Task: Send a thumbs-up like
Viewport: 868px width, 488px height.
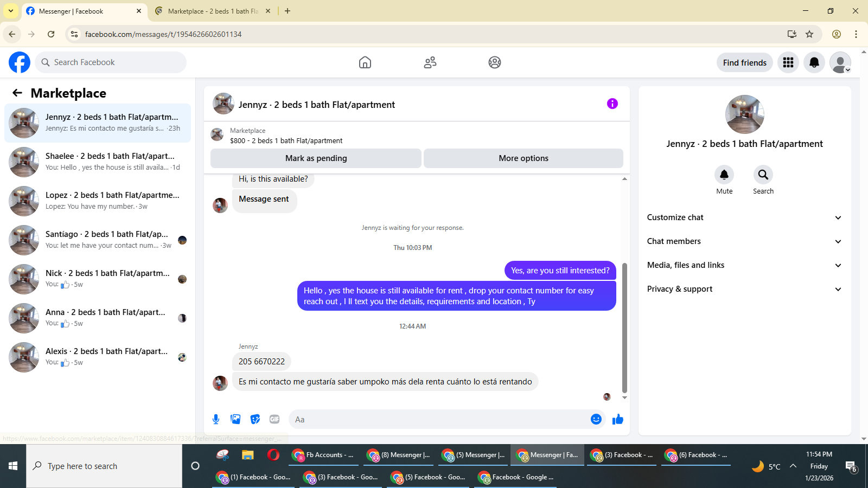Action: click(618, 419)
